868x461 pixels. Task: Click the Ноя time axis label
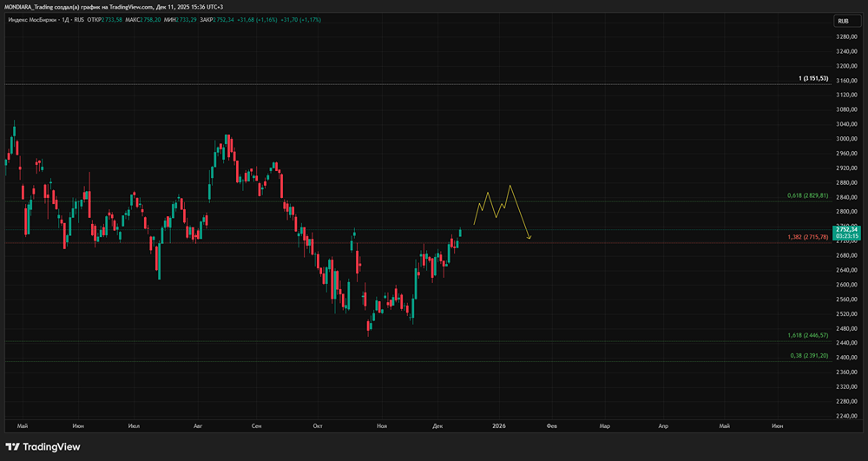(381, 426)
